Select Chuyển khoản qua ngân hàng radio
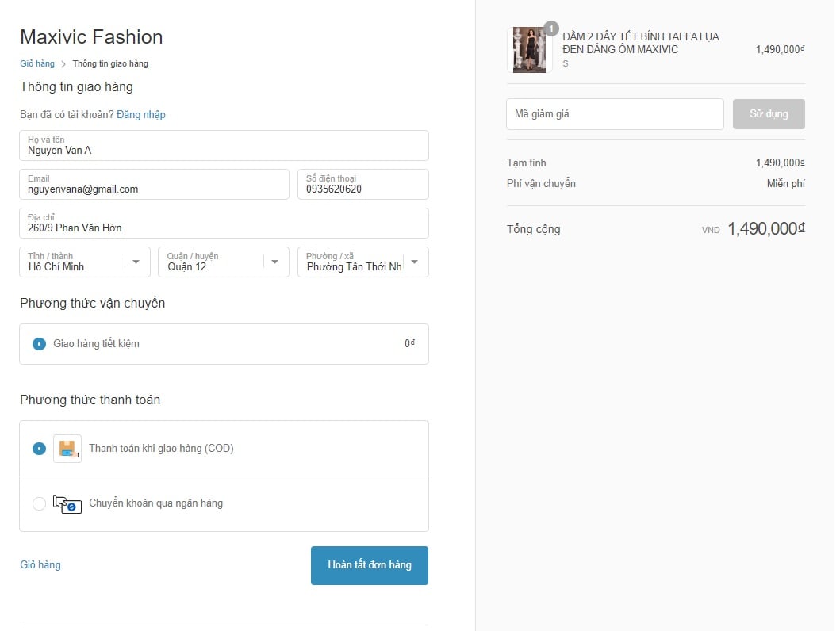Screen dimensions: 840x631 coord(39,503)
